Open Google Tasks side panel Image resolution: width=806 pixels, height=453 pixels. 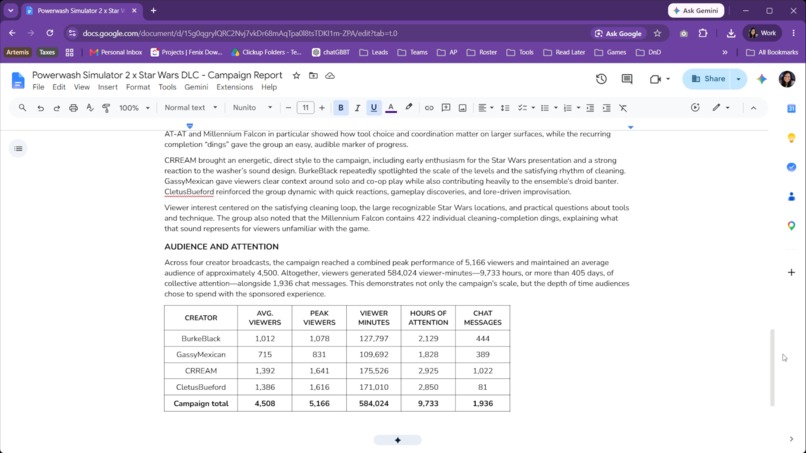(791, 167)
